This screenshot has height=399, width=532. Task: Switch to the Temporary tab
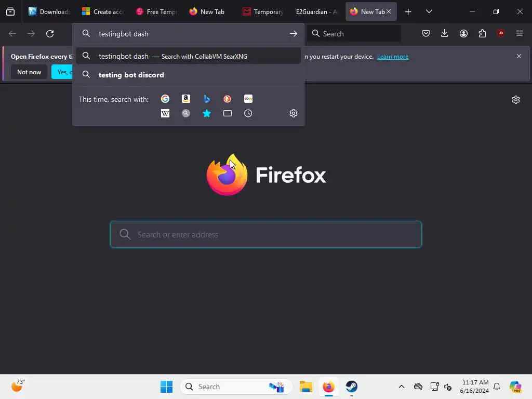pos(263,11)
